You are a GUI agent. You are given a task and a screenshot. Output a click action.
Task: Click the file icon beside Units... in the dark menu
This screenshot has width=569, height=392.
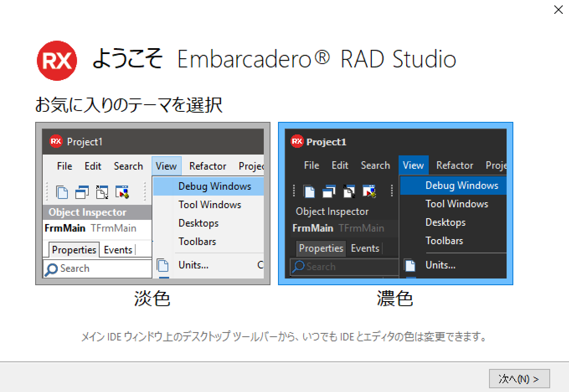[x=409, y=265]
